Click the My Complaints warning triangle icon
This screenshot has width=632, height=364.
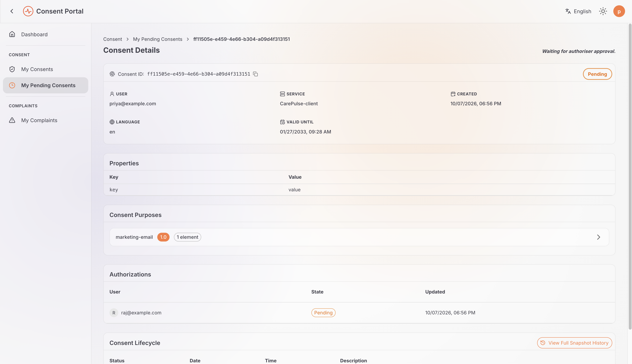(12, 120)
